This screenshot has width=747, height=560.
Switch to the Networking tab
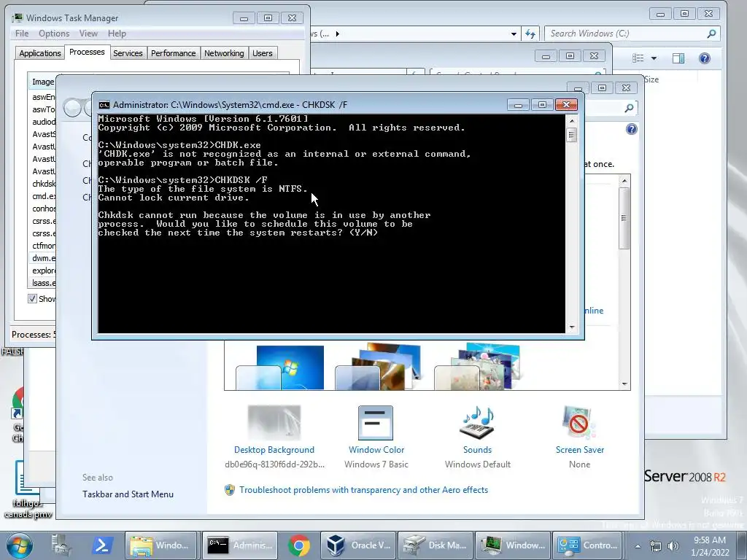click(224, 53)
